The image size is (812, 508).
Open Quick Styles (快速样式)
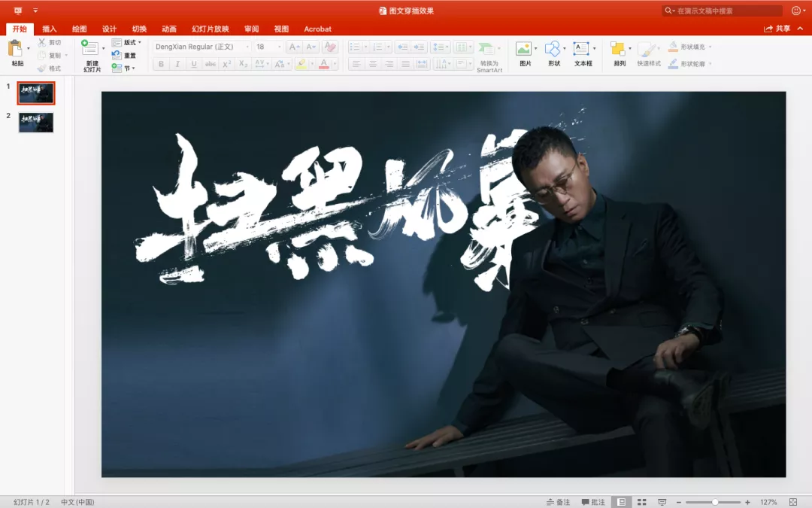coord(649,54)
